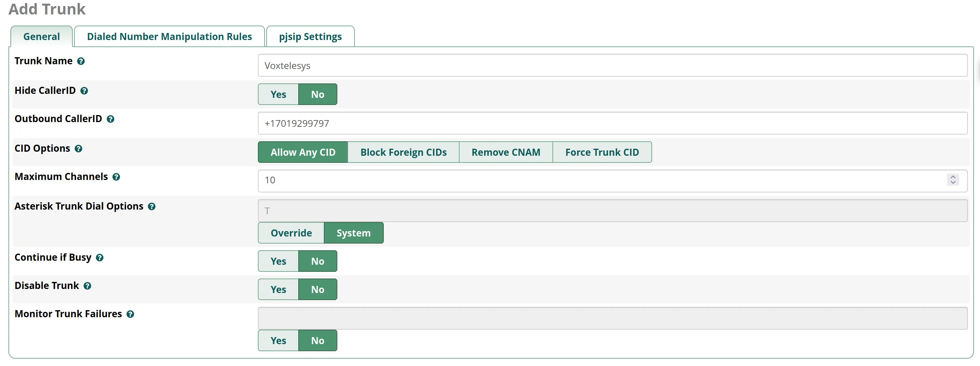Click Maximum Channels spinner arrows
The width and height of the screenshot is (980, 366).
(953, 179)
